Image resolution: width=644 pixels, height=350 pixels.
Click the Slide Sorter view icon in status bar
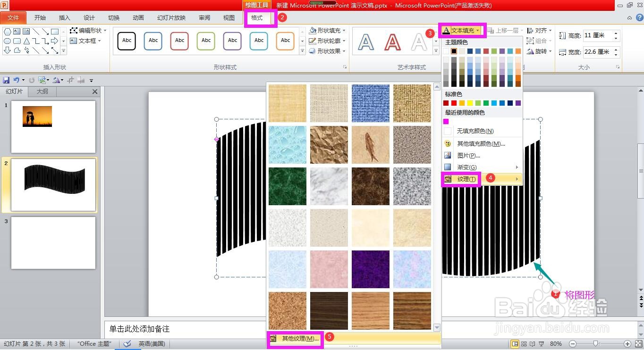(524, 344)
